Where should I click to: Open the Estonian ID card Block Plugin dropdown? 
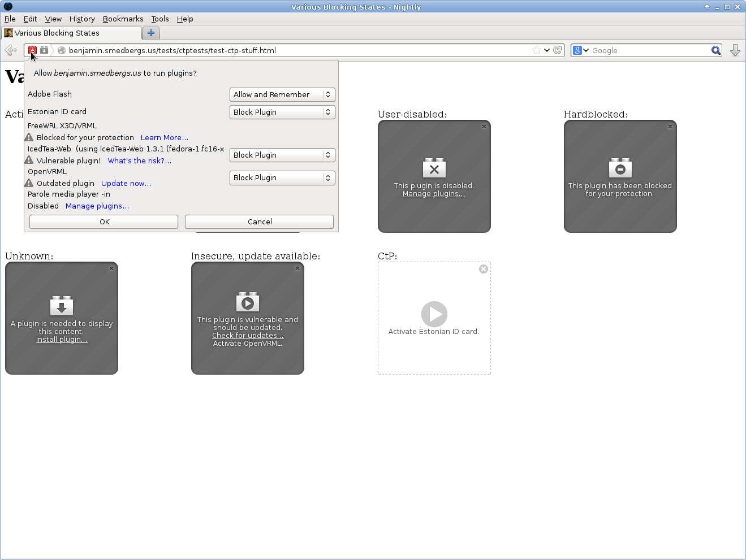click(282, 112)
